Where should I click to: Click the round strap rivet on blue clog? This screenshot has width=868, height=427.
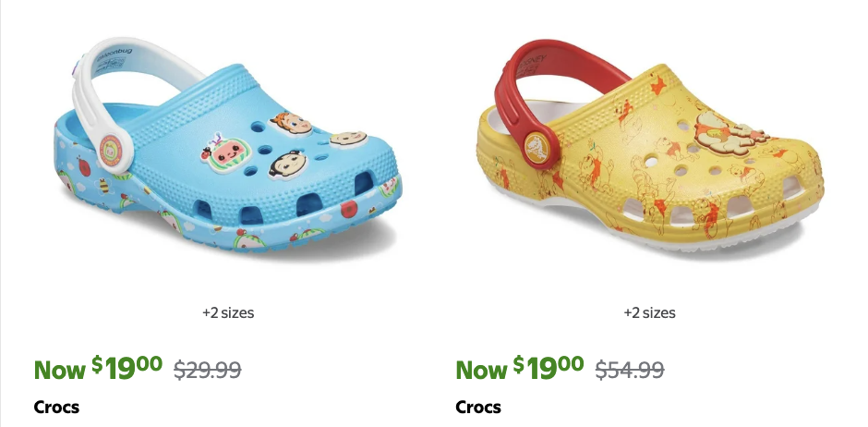115,146
